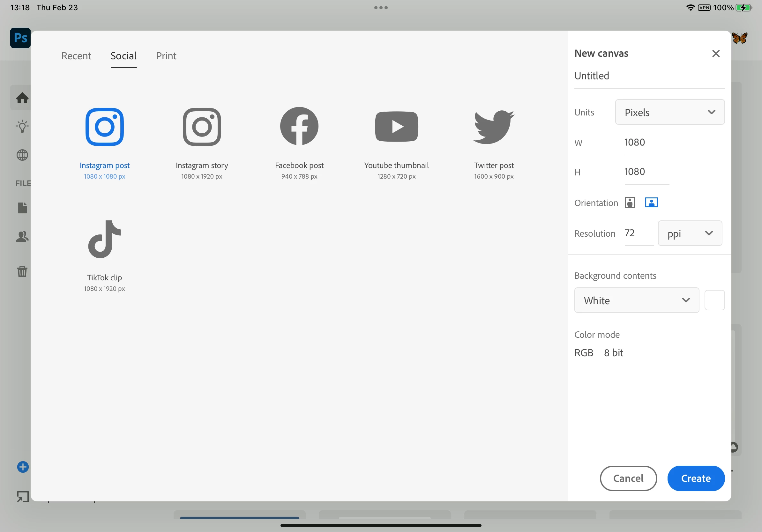Open the Units Pixels dropdown
Image resolution: width=762 pixels, height=532 pixels.
click(669, 113)
